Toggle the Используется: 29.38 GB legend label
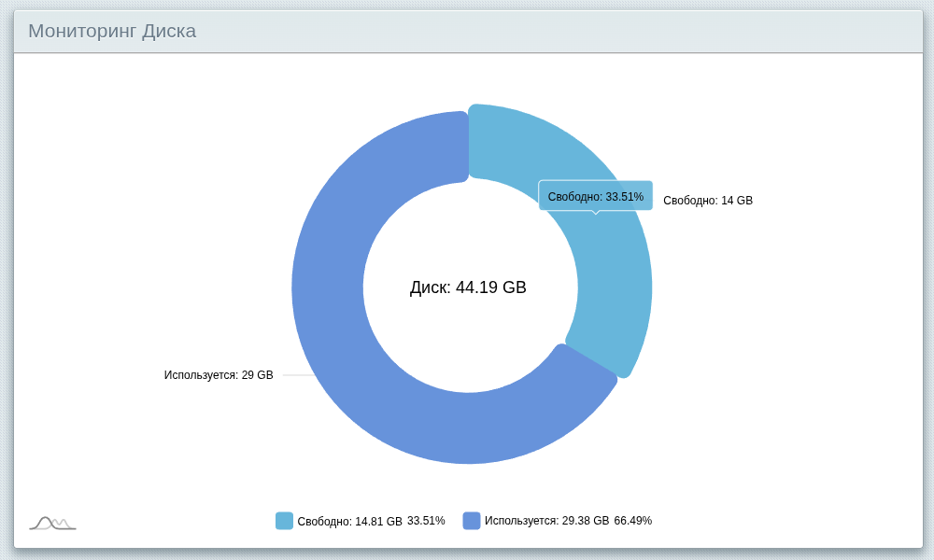 pyautogui.click(x=546, y=521)
